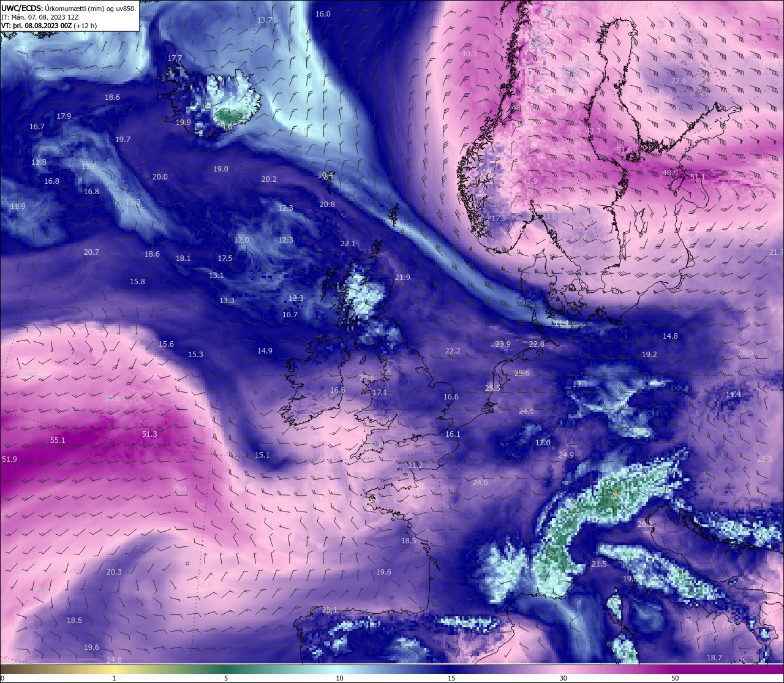Click the 15.1 value southwest of Ireland
This screenshot has height=683, width=784.
click(262, 455)
